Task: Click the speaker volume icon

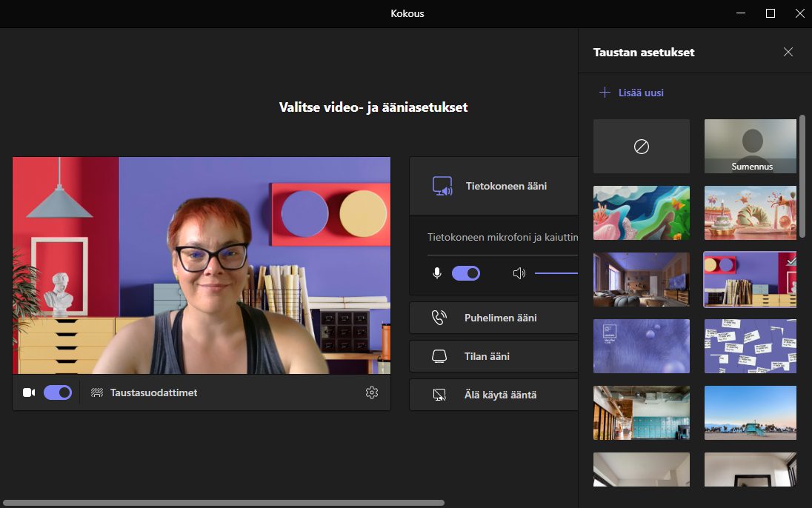Action: click(x=519, y=273)
